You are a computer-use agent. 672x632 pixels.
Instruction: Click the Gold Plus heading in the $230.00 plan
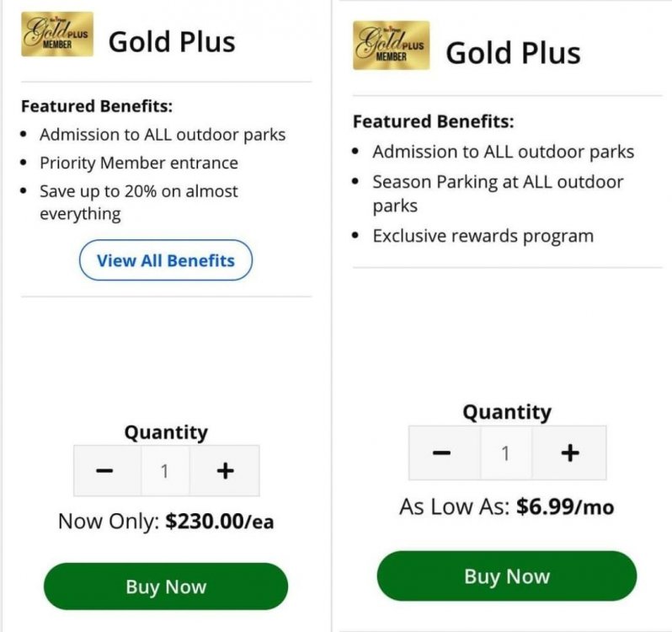[x=172, y=41]
